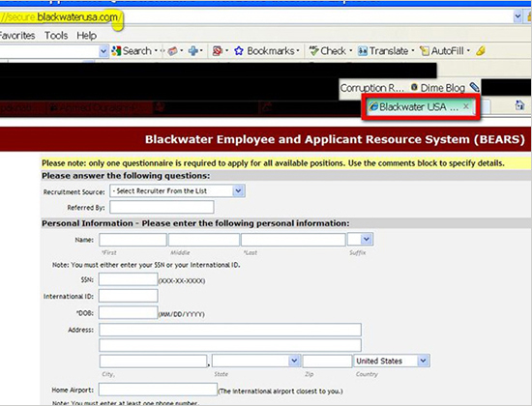The height and width of the screenshot is (406, 532).
Task: Expand the Bookmarks dropdown arrow
Action: click(x=298, y=51)
